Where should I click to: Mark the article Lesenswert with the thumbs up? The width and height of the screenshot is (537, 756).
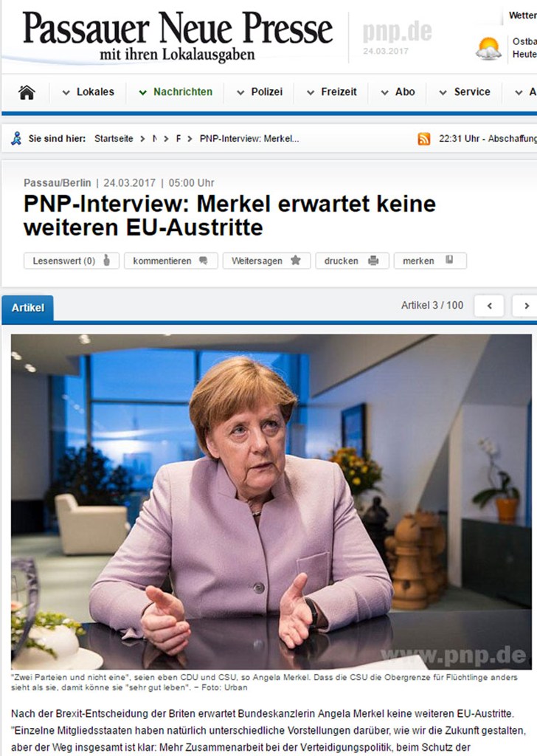(72, 261)
